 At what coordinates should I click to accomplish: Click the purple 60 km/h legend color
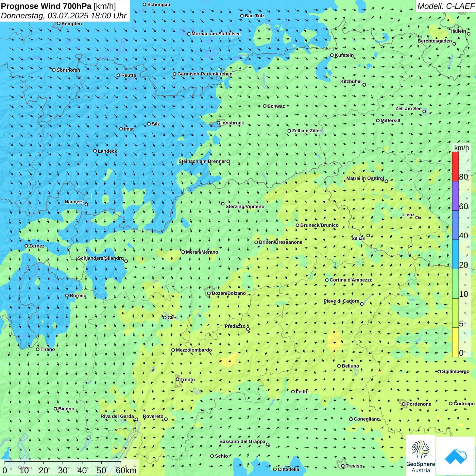pyautogui.click(x=455, y=196)
